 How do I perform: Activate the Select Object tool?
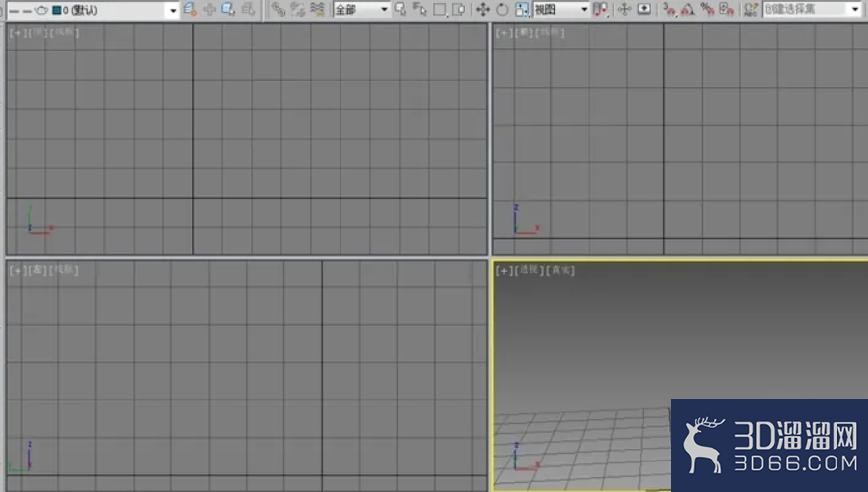pyautogui.click(x=401, y=10)
